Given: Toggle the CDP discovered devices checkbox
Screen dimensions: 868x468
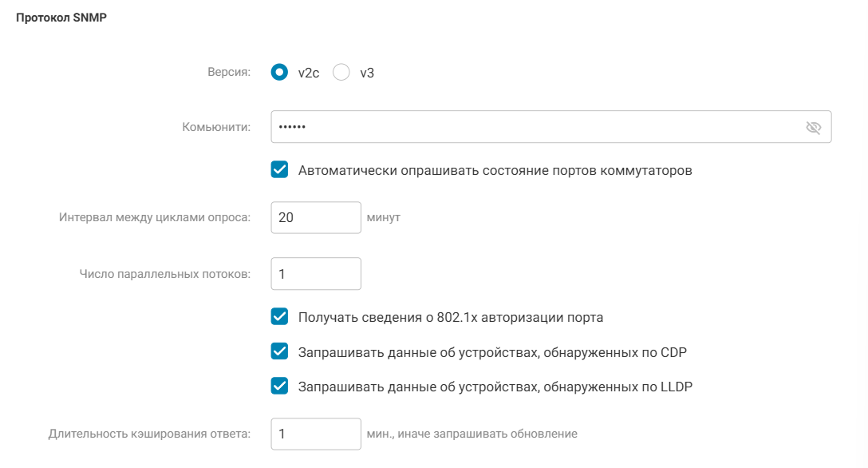Looking at the screenshot, I should coord(279,351).
